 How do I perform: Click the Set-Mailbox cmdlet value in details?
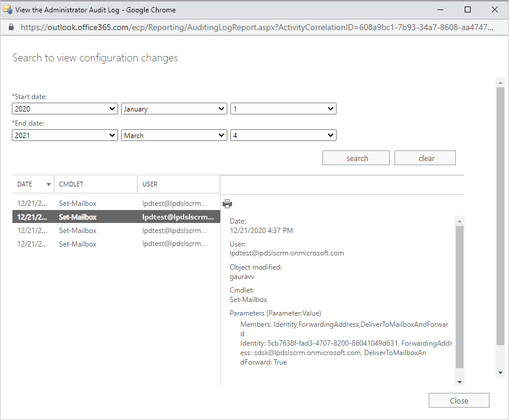click(x=249, y=300)
